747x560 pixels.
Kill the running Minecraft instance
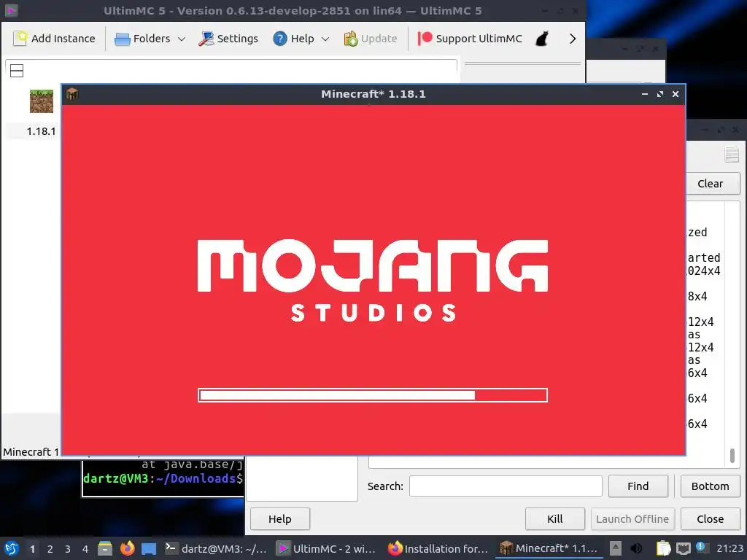point(555,519)
